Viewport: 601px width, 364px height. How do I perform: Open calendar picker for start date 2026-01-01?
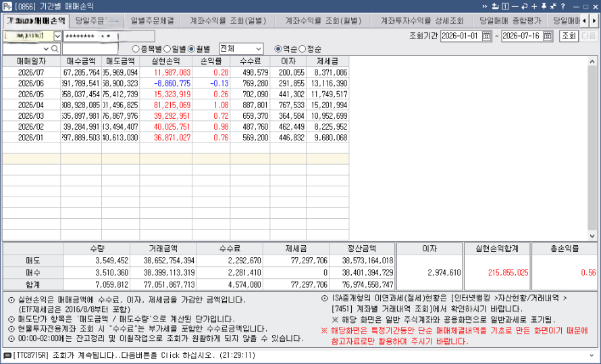coord(486,36)
